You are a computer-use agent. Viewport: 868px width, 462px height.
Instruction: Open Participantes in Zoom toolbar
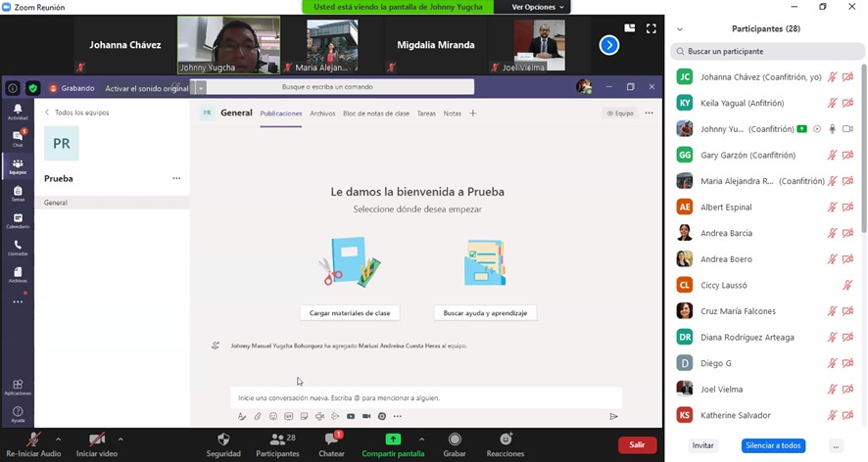click(277, 445)
